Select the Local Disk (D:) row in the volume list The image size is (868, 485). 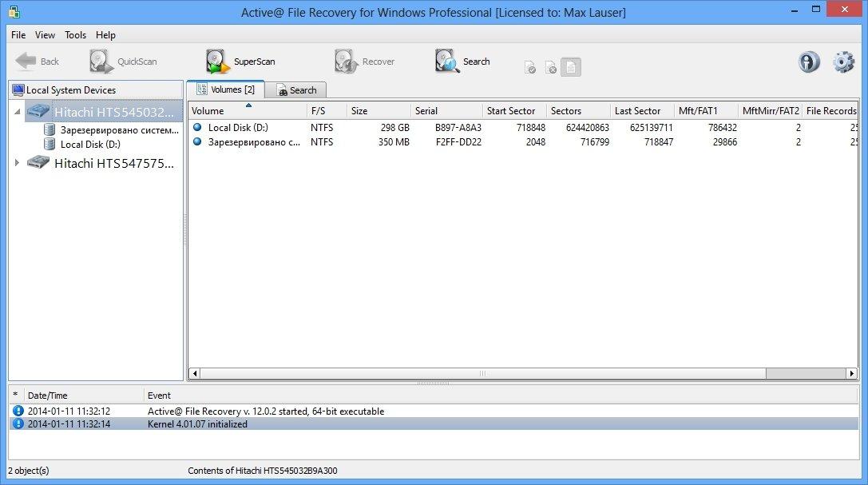point(523,127)
